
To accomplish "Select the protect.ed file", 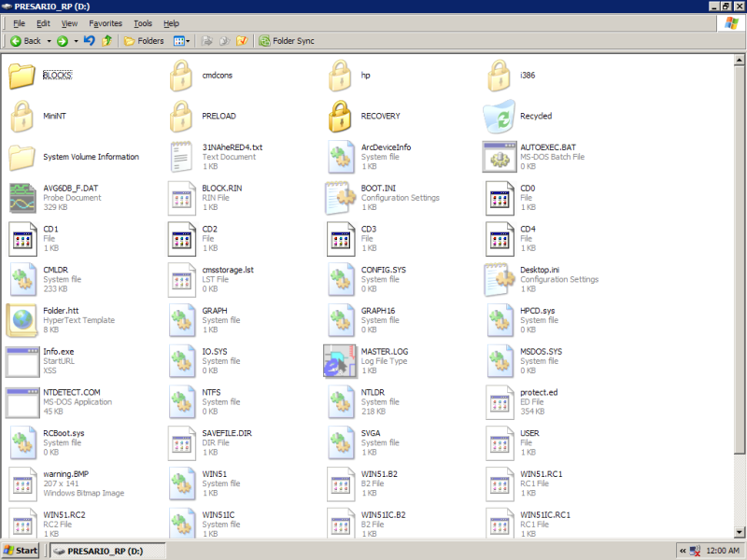I will pos(500,402).
